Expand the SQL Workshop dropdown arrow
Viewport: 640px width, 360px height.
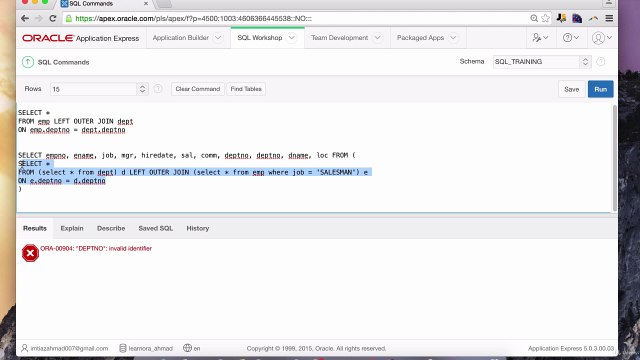tap(291, 38)
